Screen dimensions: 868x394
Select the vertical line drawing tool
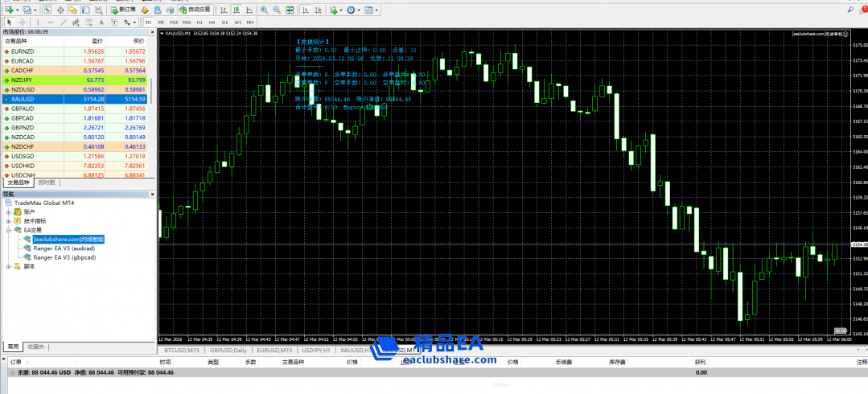click(x=38, y=23)
